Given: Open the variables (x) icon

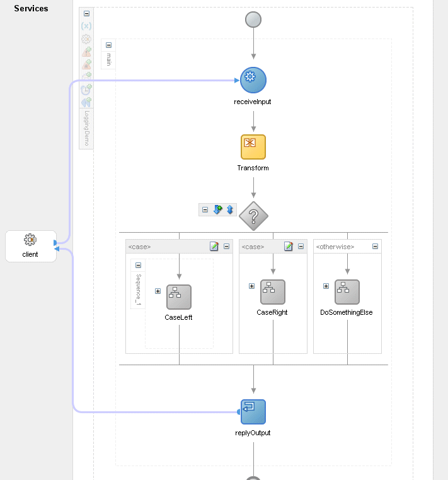Looking at the screenshot, I should coord(86,26).
